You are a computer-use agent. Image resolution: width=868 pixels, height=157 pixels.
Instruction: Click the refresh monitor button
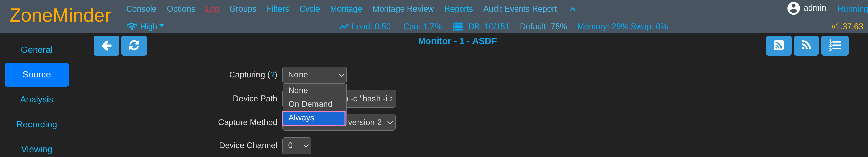coord(134,46)
